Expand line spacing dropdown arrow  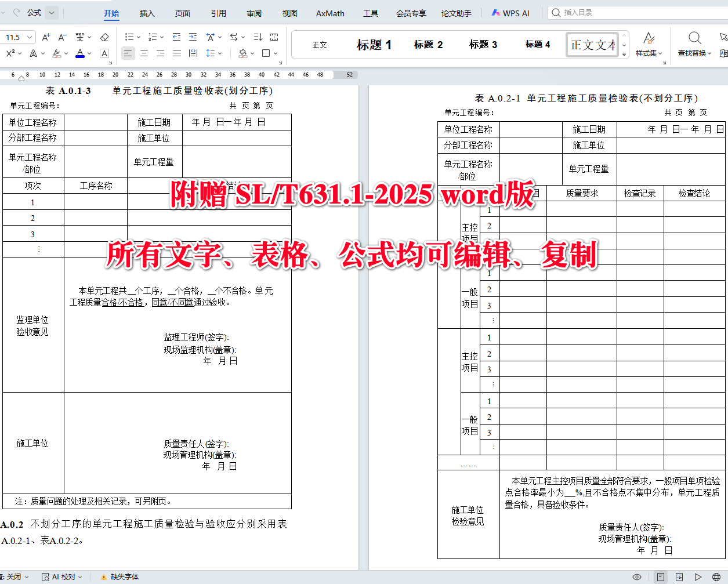click(x=220, y=53)
